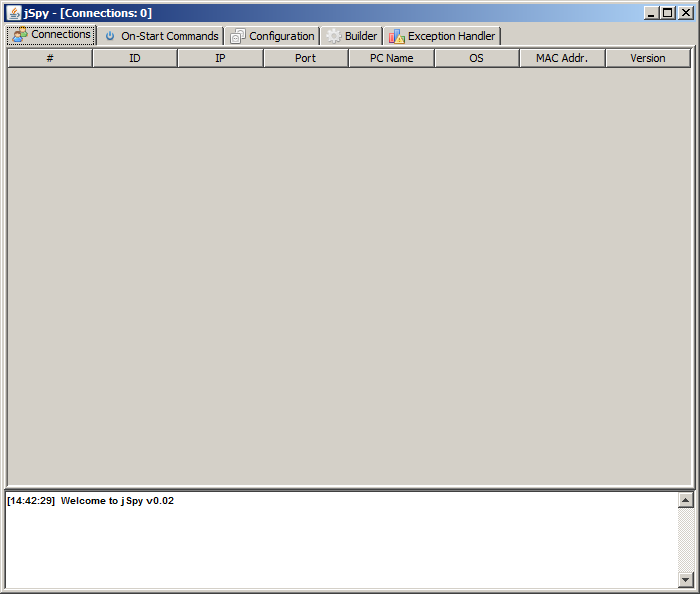Switch to the Connections tab
Viewport: 700px width, 594px height.
(x=52, y=35)
